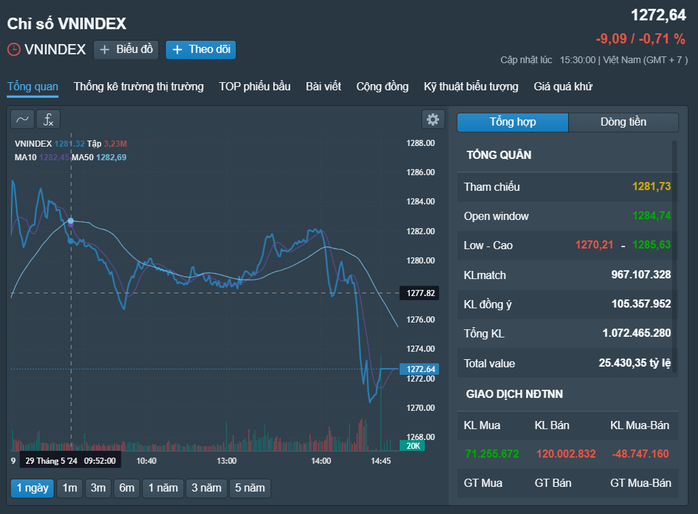Image resolution: width=698 pixels, height=514 pixels.
Task: Open the Cộng đồng tab
Action: point(382,87)
